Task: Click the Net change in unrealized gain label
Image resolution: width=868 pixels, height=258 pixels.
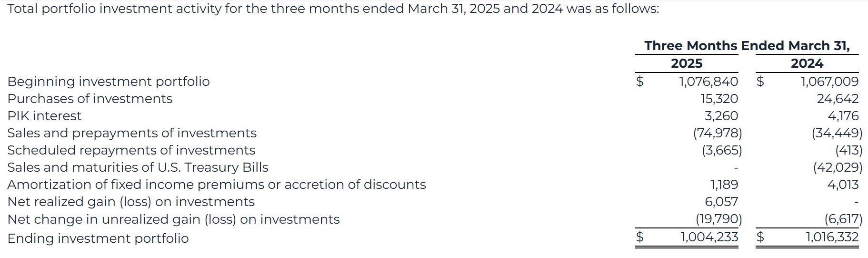Action: click(173, 219)
